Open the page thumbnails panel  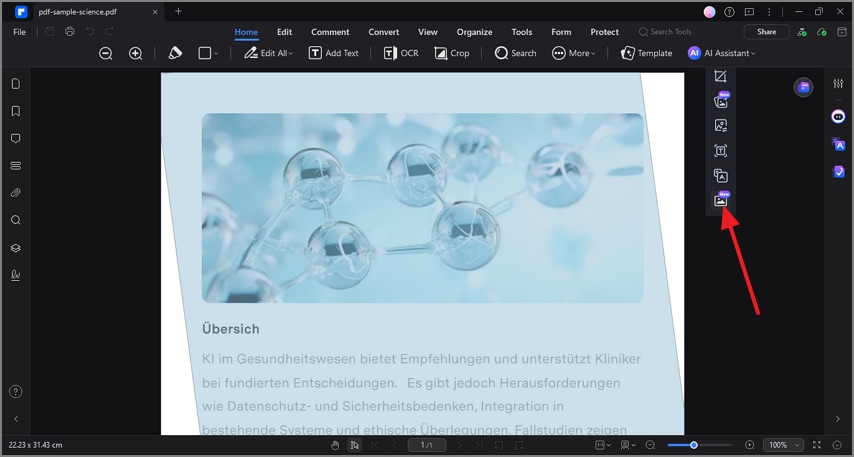click(x=16, y=83)
